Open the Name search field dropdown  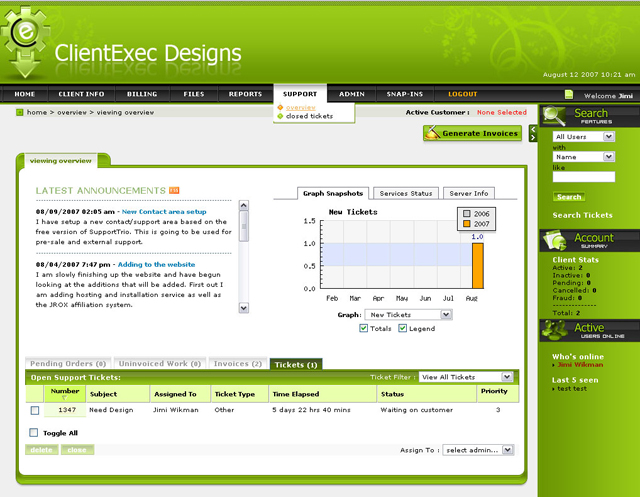[584, 157]
